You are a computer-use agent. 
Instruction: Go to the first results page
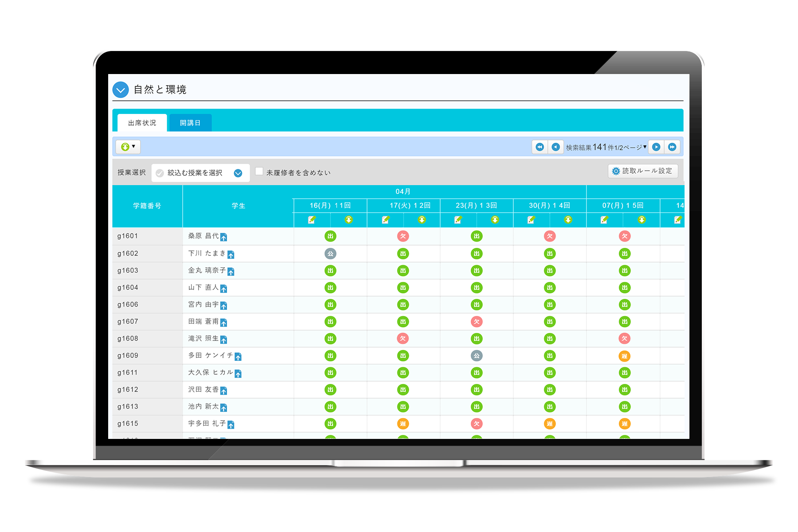click(540, 147)
